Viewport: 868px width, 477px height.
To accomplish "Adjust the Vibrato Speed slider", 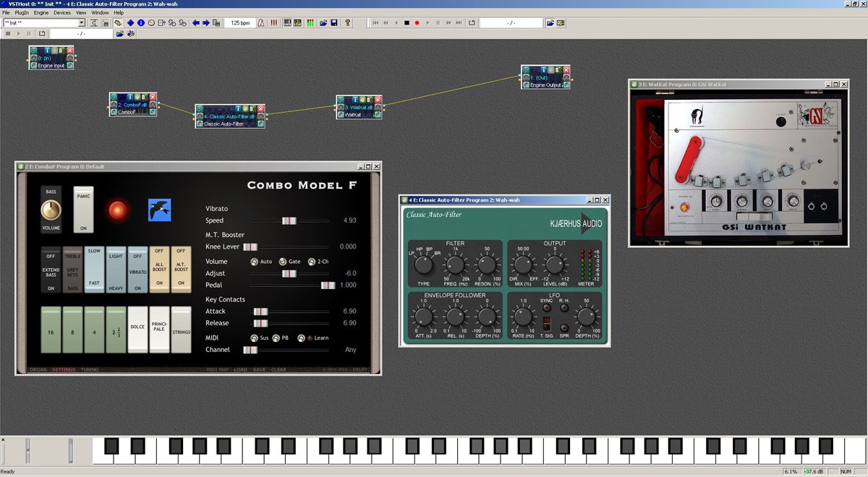I will tap(289, 220).
